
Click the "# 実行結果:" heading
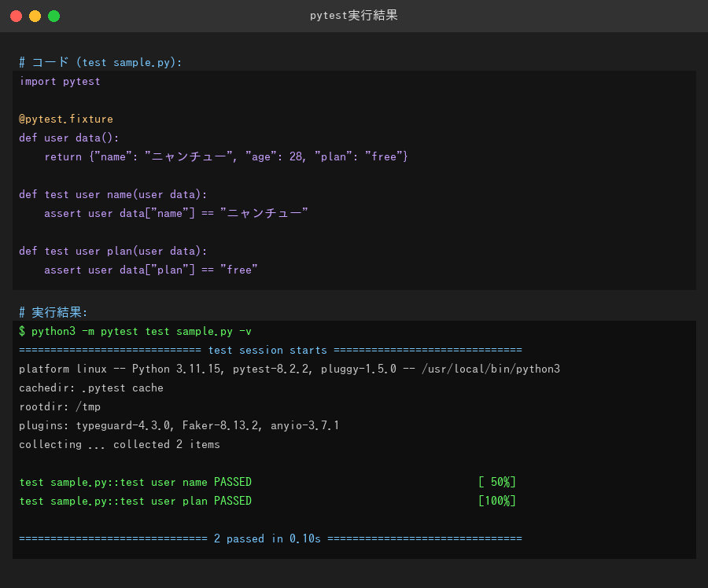tap(53, 312)
